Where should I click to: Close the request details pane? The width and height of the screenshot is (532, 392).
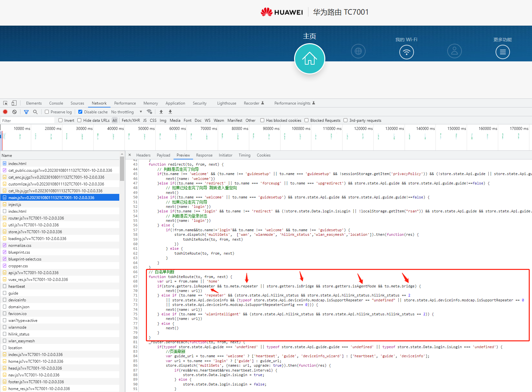(x=130, y=155)
